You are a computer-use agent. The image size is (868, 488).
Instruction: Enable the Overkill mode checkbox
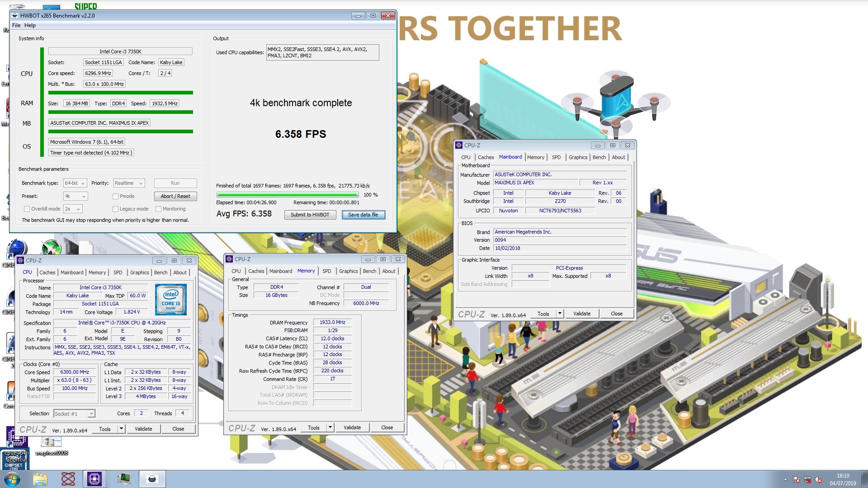(x=27, y=209)
